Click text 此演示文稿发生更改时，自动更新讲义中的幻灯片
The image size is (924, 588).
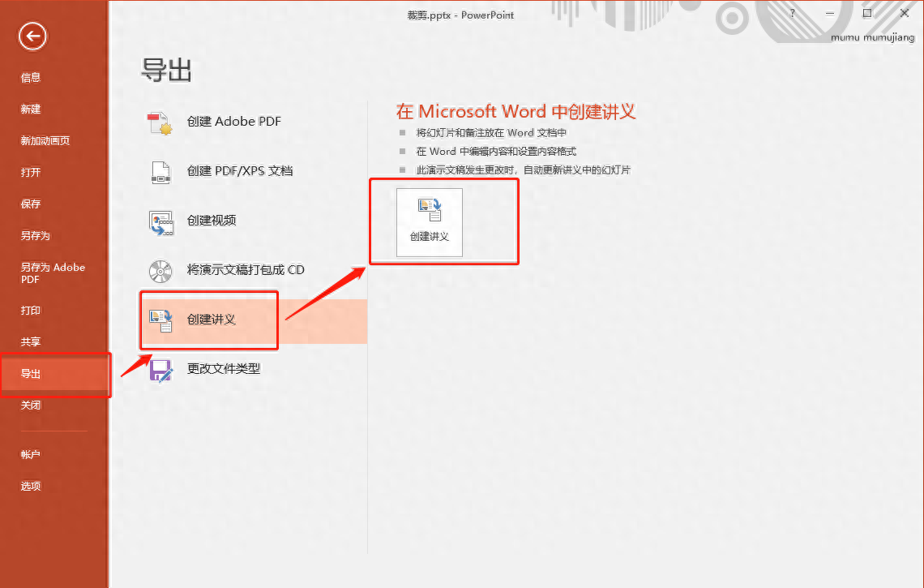[524, 170]
